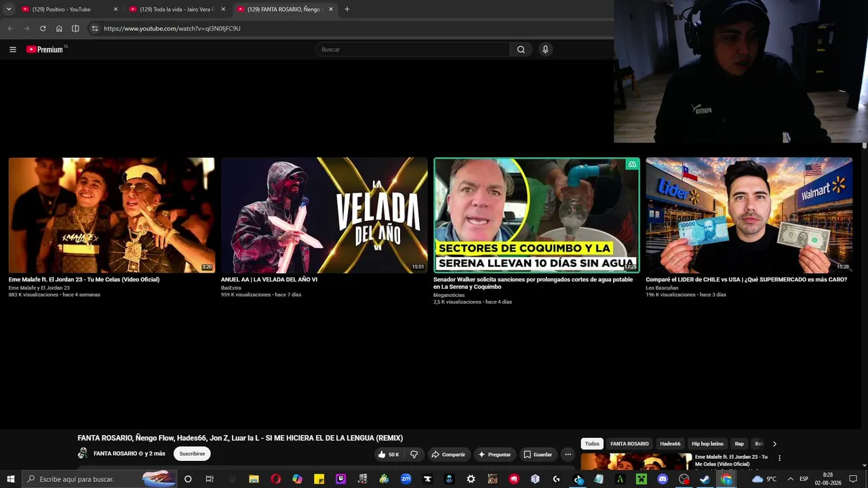Open Minecraft from the taskbar

[x=641, y=479]
